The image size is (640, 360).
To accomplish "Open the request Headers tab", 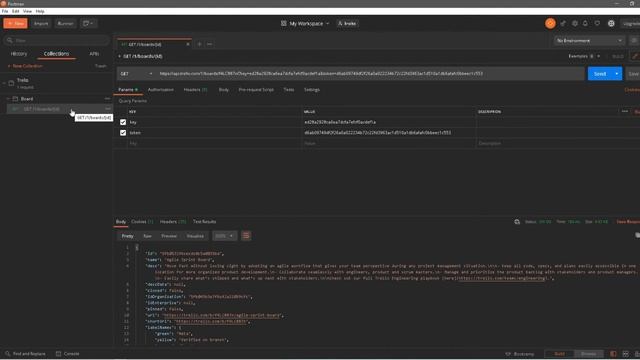I will (x=195, y=90).
